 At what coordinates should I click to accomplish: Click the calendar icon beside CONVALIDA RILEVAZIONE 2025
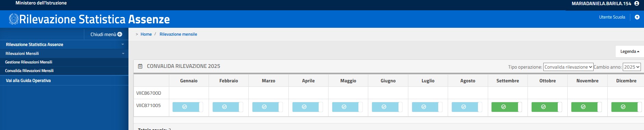140,66
